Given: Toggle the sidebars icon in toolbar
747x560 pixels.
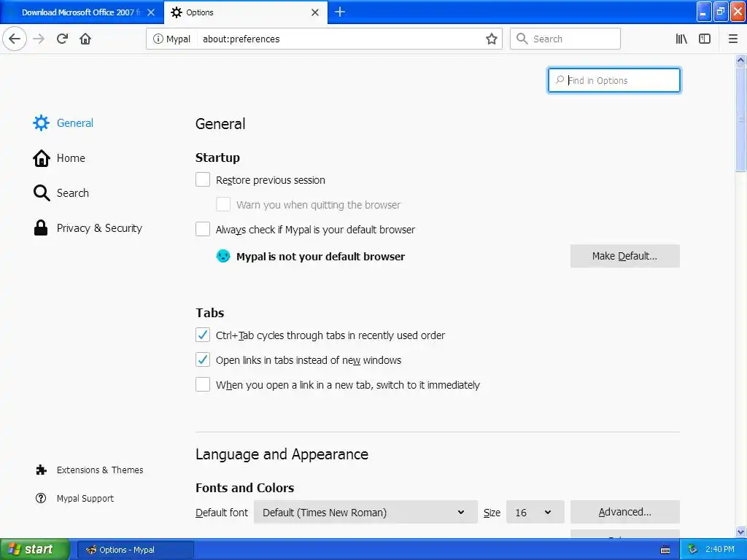Looking at the screenshot, I should [705, 39].
